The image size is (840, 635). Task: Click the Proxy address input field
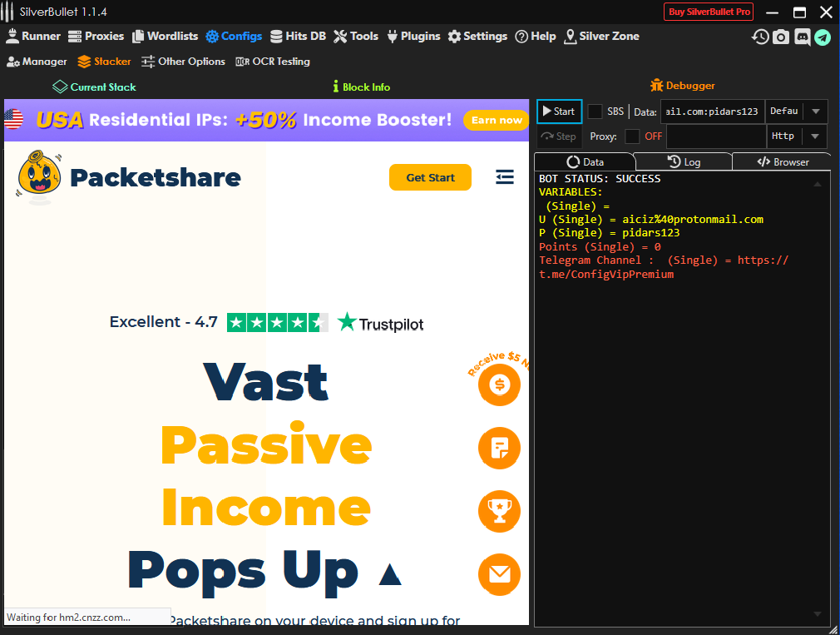tap(716, 136)
